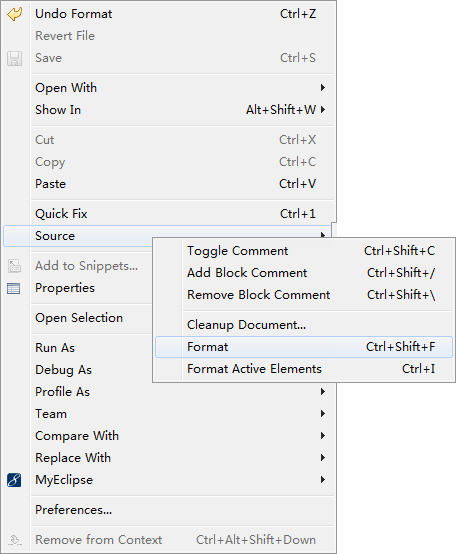This screenshot has width=457, height=554.
Task: Expand the Show In submenu arrow
Action: click(x=322, y=110)
